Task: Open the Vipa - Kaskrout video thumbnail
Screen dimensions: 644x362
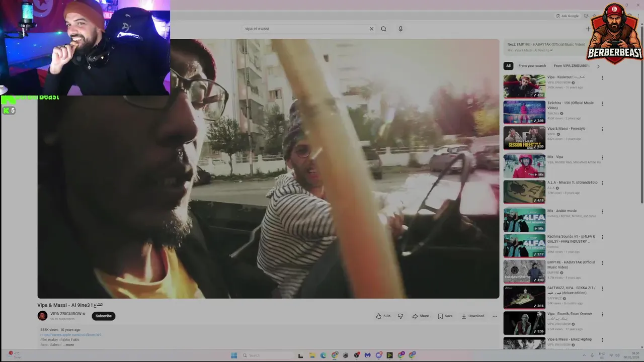Action: point(524,86)
